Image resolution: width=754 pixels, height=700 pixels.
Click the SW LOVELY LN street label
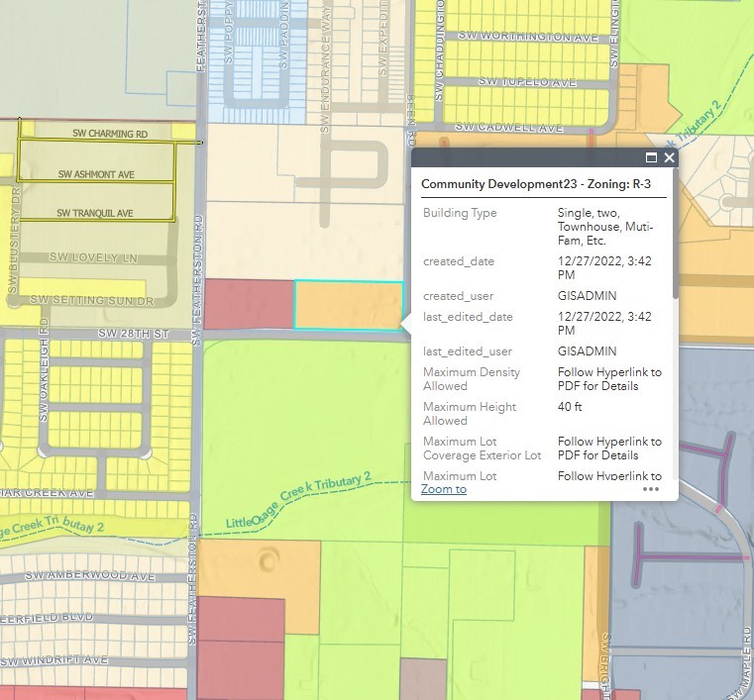(96, 257)
